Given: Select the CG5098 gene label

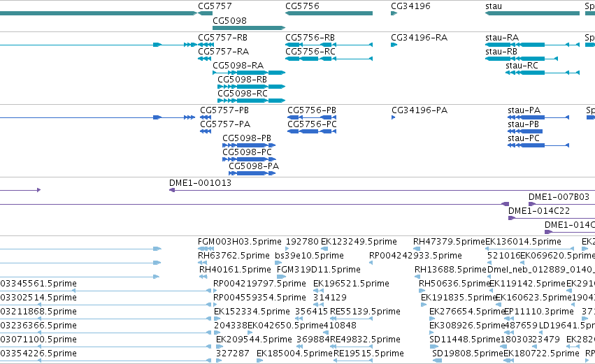Looking at the screenshot, I should [229, 20].
